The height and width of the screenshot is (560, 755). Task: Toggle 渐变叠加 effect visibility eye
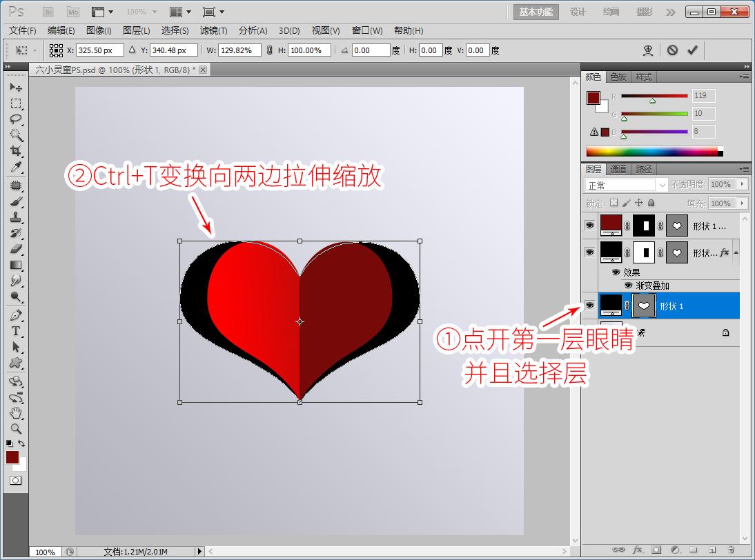point(628,286)
